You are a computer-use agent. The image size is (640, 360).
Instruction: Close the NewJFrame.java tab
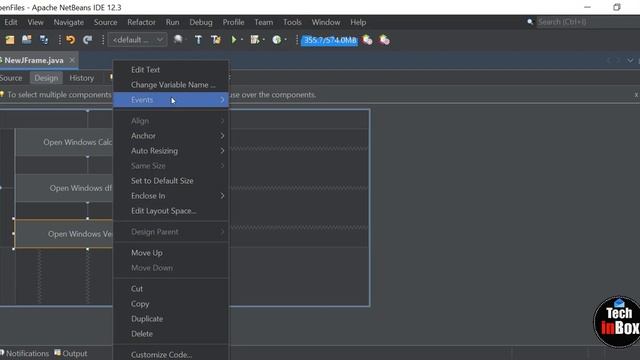tap(72, 60)
